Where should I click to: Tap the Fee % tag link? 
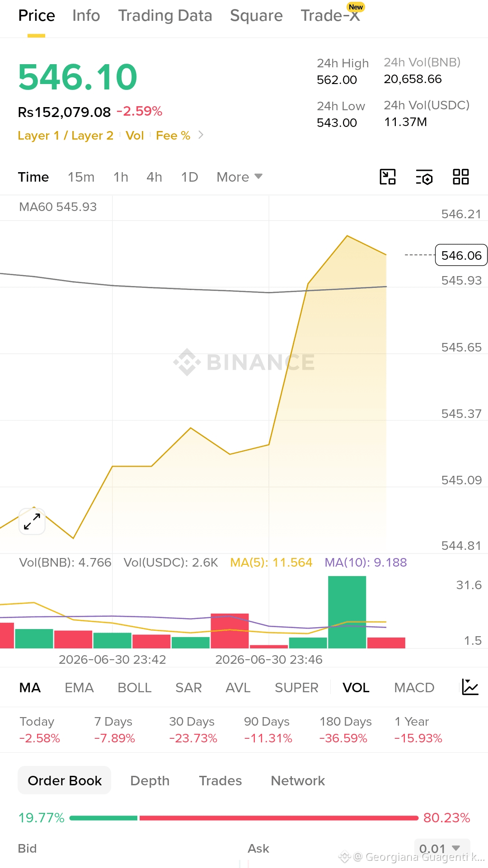click(x=173, y=136)
